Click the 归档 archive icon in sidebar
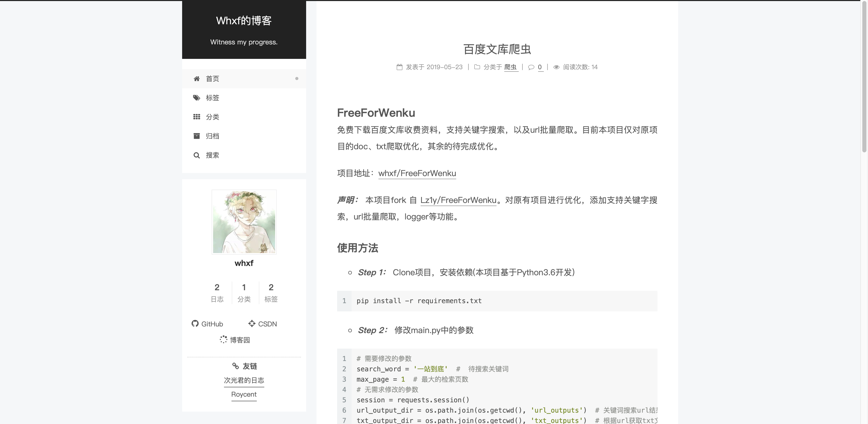 (x=197, y=136)
